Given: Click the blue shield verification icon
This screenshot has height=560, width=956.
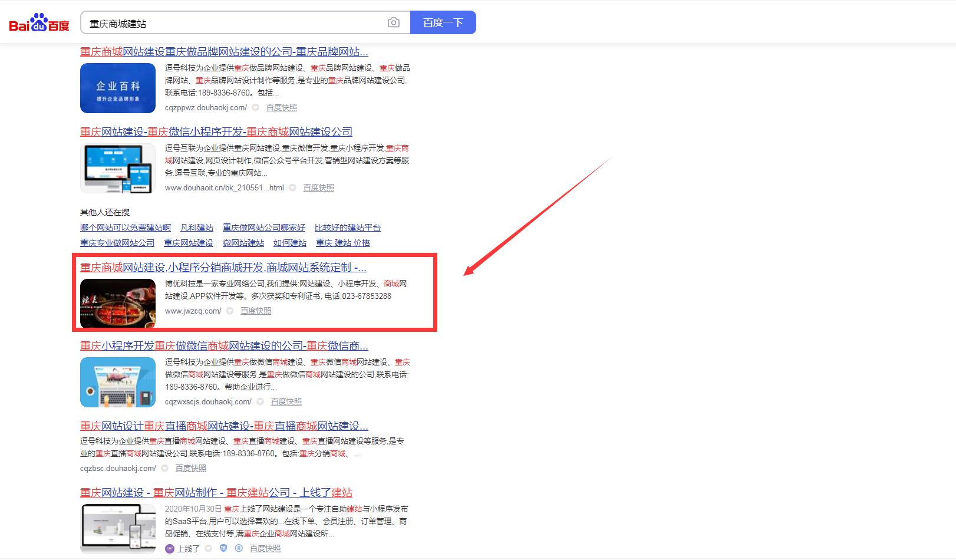Looking at the screenshot, I should pyautogui.click(x=223, y=549).
